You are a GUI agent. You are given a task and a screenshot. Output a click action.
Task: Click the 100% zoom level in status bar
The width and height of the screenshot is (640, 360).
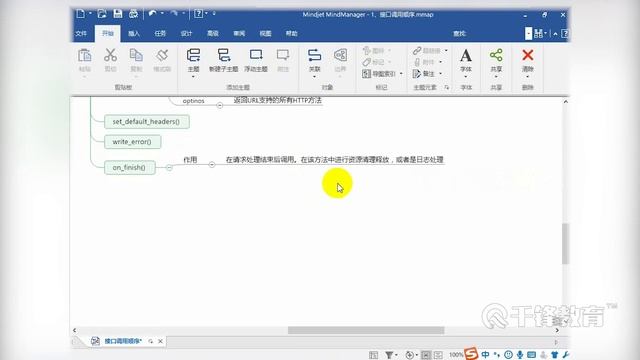point(456,355)
